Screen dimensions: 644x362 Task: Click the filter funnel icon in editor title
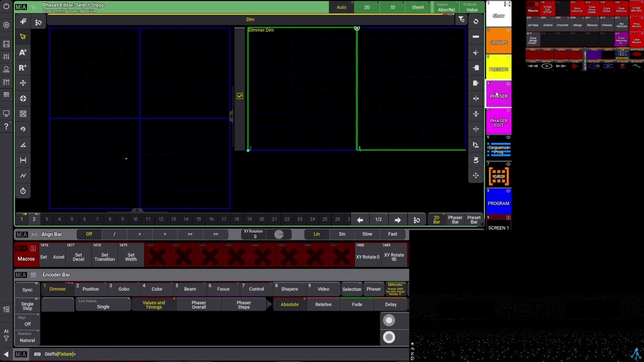tap(461, 20)
